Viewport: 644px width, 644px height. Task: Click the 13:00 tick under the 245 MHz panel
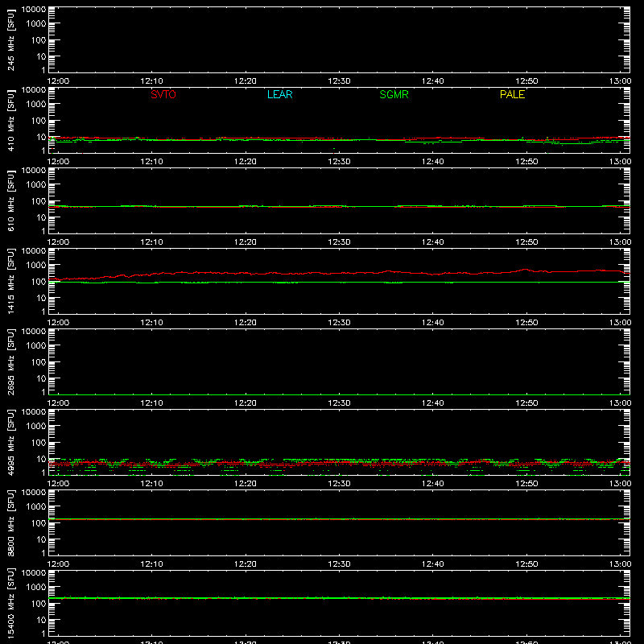(x=620, y=81)
